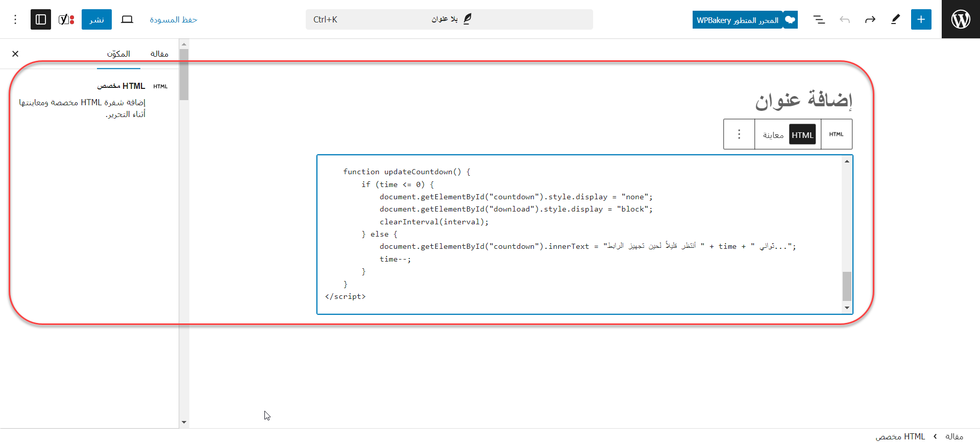Click HTML block type switcher icon
Screen dimensions: 980x444
pos(836,134)
